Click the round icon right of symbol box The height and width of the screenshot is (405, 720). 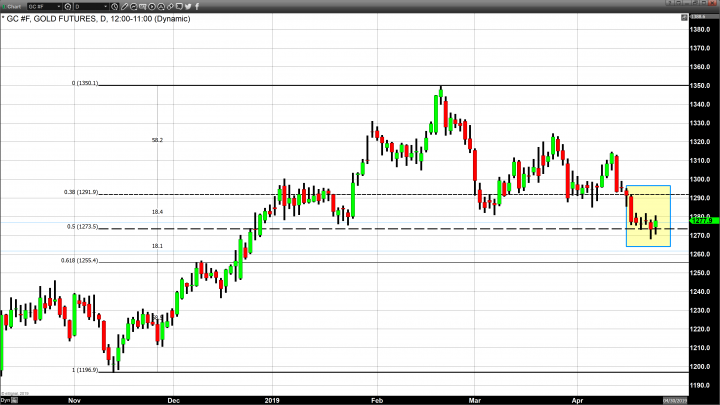[x=67, y=6]
